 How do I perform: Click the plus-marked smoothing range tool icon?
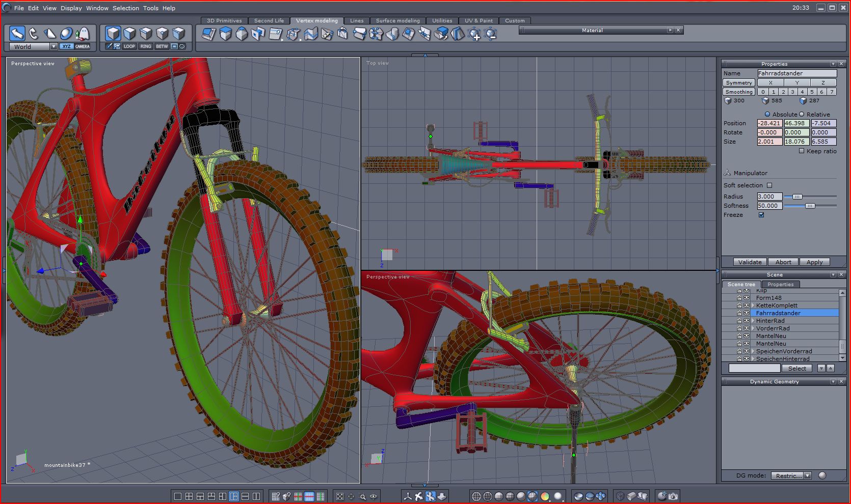(474, 34)
